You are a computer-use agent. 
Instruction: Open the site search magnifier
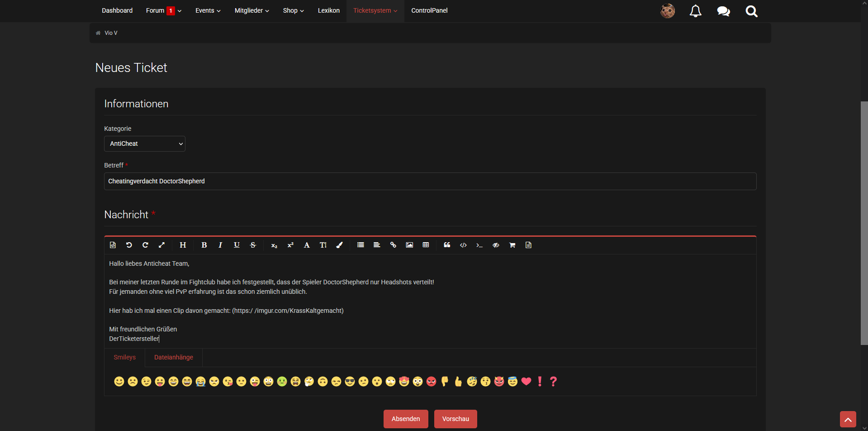751,11
